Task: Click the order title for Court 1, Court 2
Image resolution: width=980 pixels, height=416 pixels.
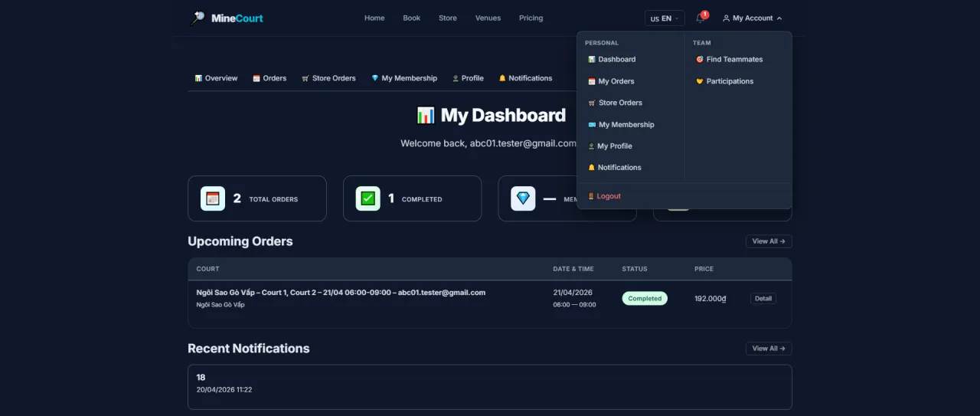Action: click(341, 293)
